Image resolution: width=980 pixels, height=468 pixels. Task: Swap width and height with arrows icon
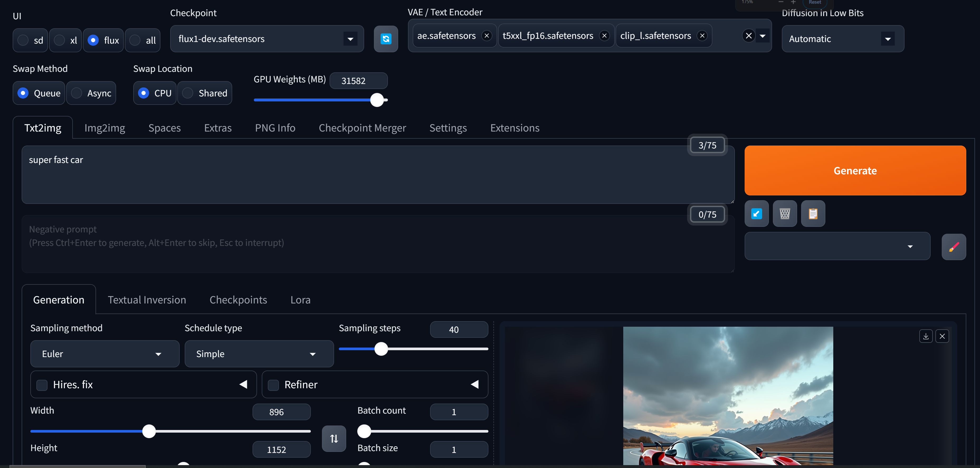tap(334, 439)
